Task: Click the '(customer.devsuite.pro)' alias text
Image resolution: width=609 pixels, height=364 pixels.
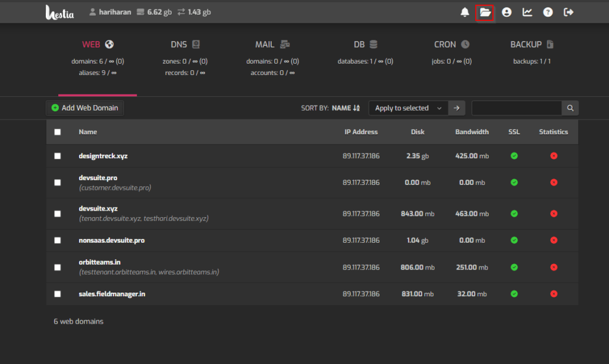Action: click(x=115, y=187)
